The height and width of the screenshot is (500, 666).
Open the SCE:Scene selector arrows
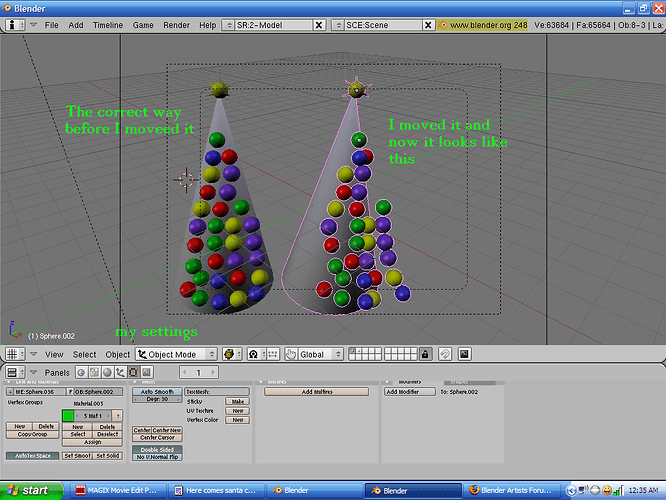pos(338,25)
